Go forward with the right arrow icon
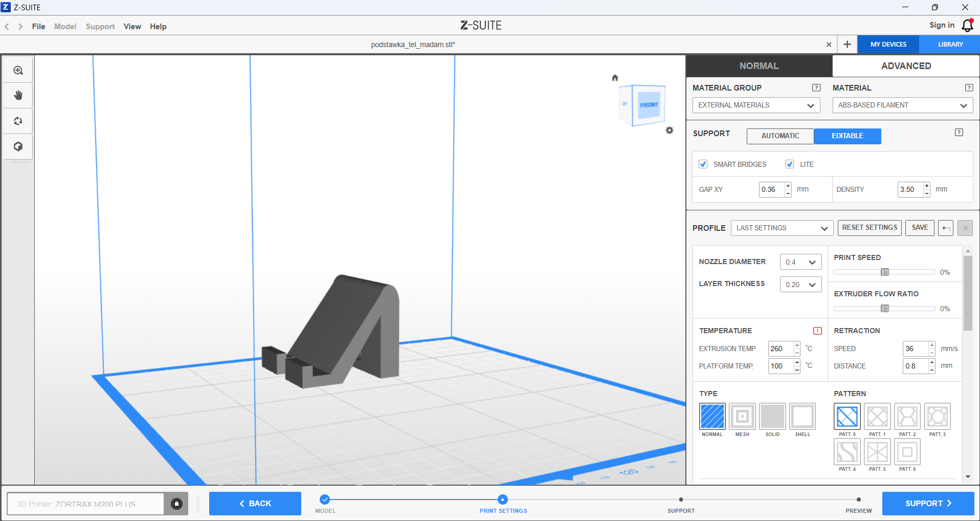 pos(20,27)
